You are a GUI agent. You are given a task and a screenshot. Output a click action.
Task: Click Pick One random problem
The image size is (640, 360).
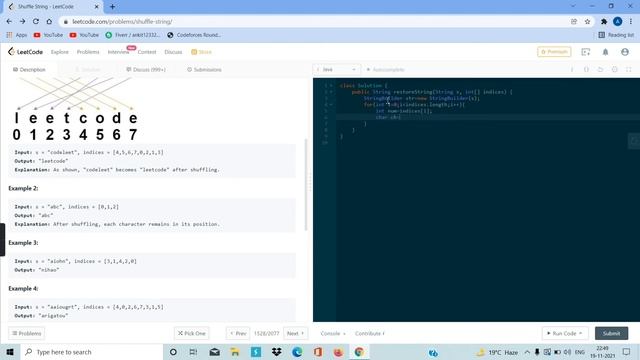(191, 333)
